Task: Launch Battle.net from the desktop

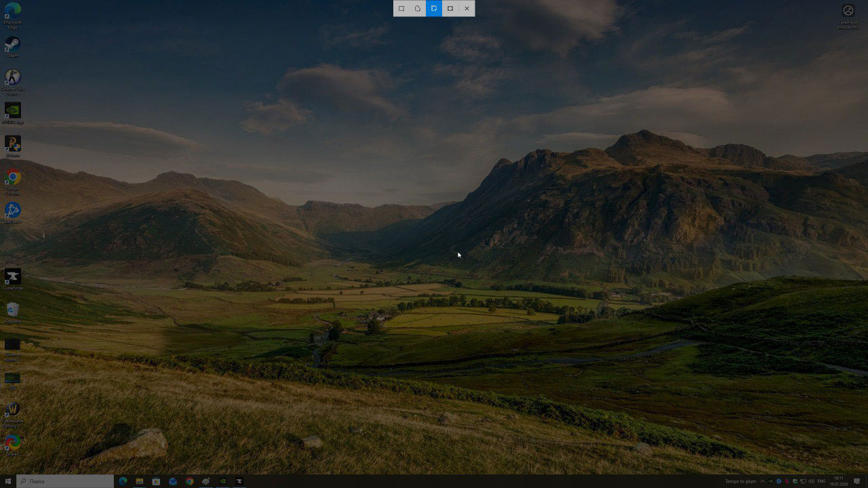Action: click(x=12, y=211)
